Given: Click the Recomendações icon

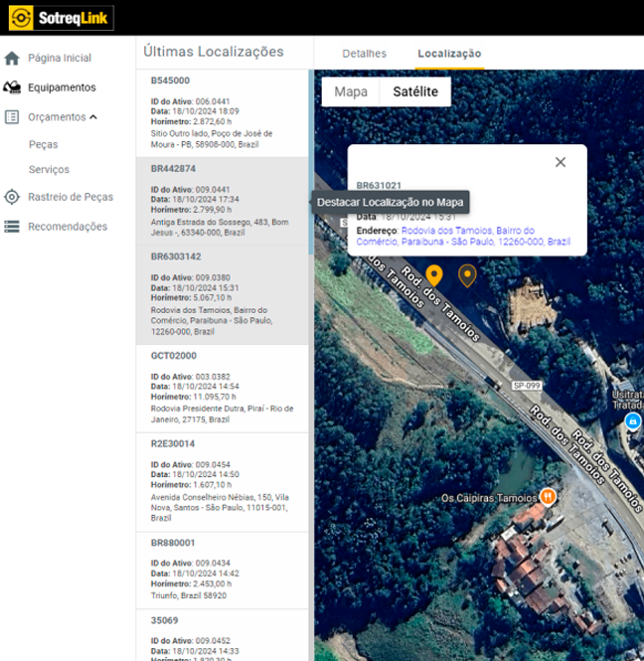Looking at the screenshot, I should pyautogui.click(x=12, y=227).
